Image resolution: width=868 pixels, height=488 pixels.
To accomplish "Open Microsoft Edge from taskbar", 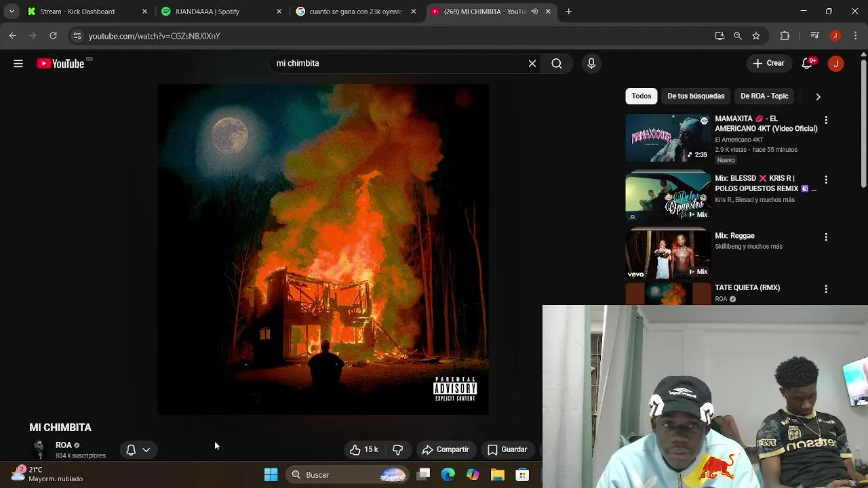I will 448,475.
